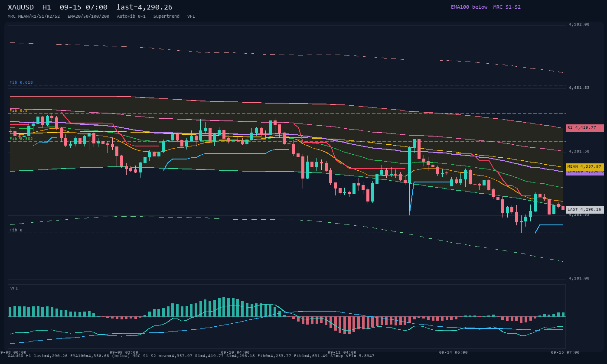Click the 09-09 03:00 time axis label
Viewport: 607px width, 364px height.
pos(124,352)
